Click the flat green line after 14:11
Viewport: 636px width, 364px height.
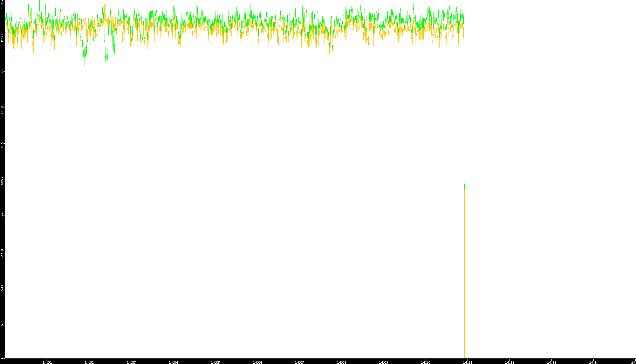(x=550, y=349)
